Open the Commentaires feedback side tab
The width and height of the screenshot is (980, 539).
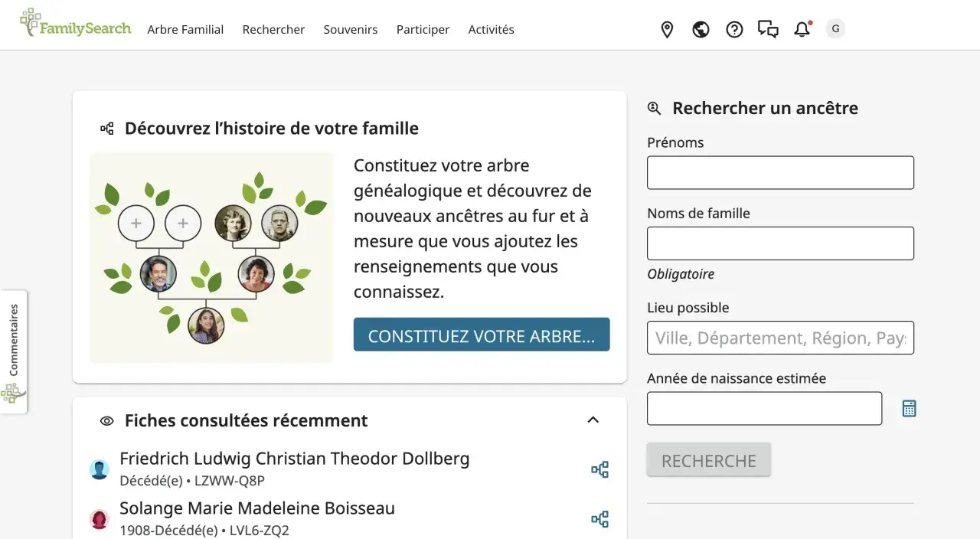(14, 352)
